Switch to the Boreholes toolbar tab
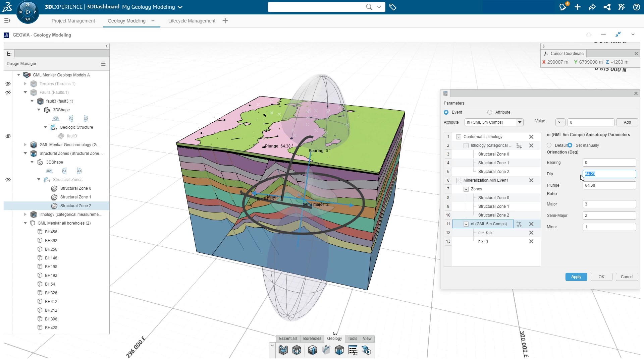644x362 pixels. click(312, 339)
